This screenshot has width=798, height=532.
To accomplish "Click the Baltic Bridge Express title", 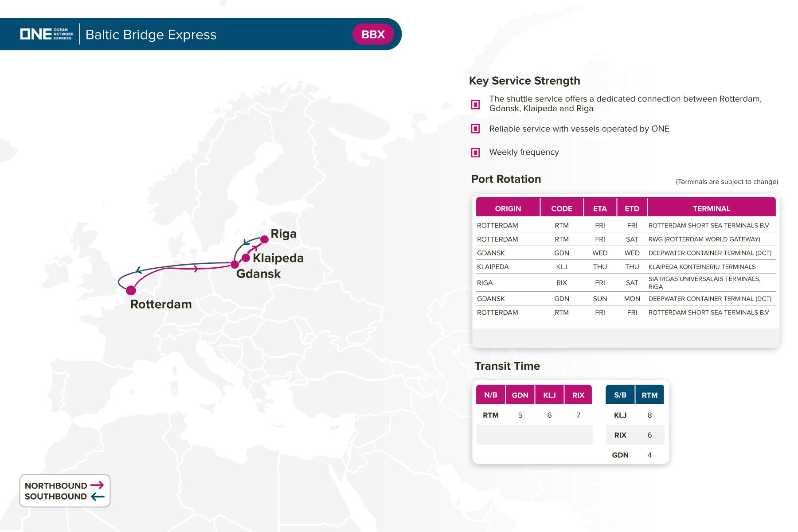I will click(x=151, y=35).
